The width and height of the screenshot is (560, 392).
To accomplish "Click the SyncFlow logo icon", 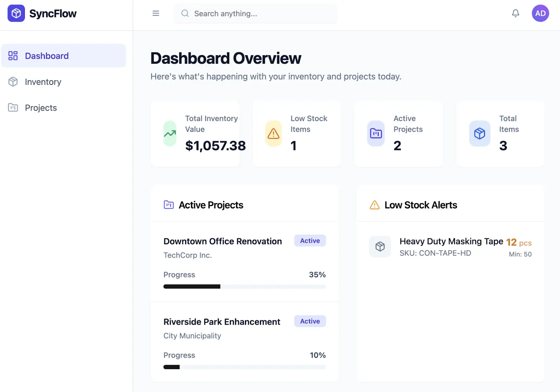I will (x=16, y=13).
